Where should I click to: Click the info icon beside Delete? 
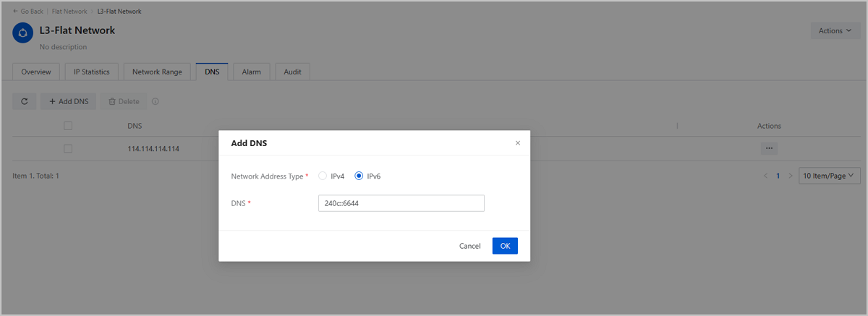click(x=156, y=102)
